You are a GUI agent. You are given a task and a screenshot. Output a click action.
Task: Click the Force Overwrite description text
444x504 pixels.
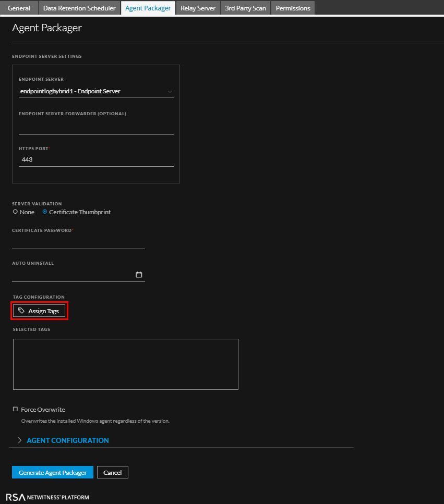click(95, 421)
